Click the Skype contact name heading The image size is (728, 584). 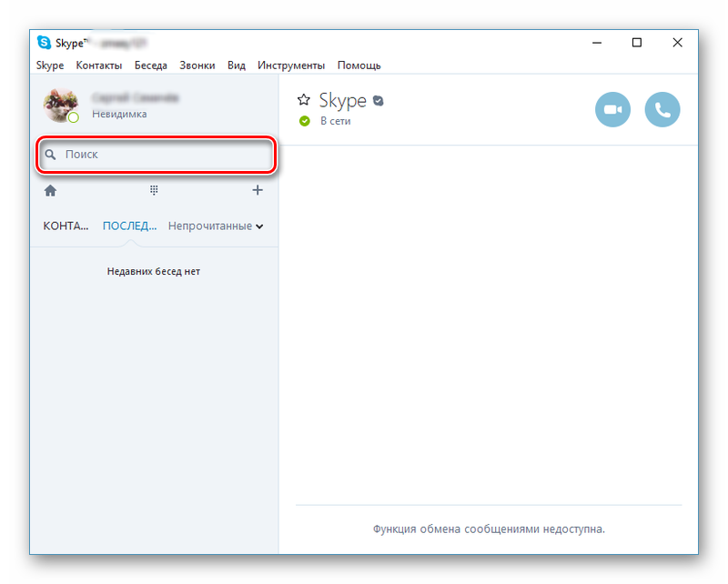tap(343, 100)
